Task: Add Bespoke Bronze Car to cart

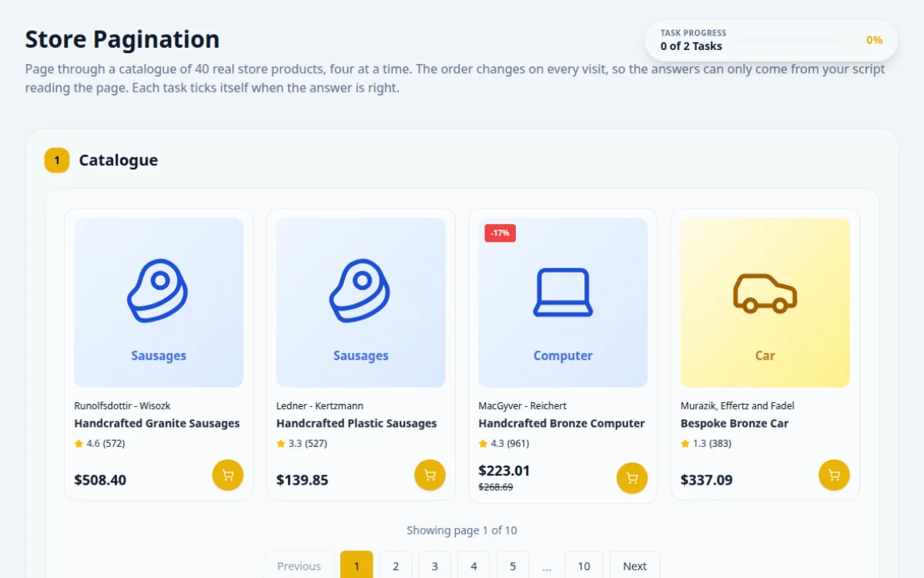Action: [x=834, y=475]
